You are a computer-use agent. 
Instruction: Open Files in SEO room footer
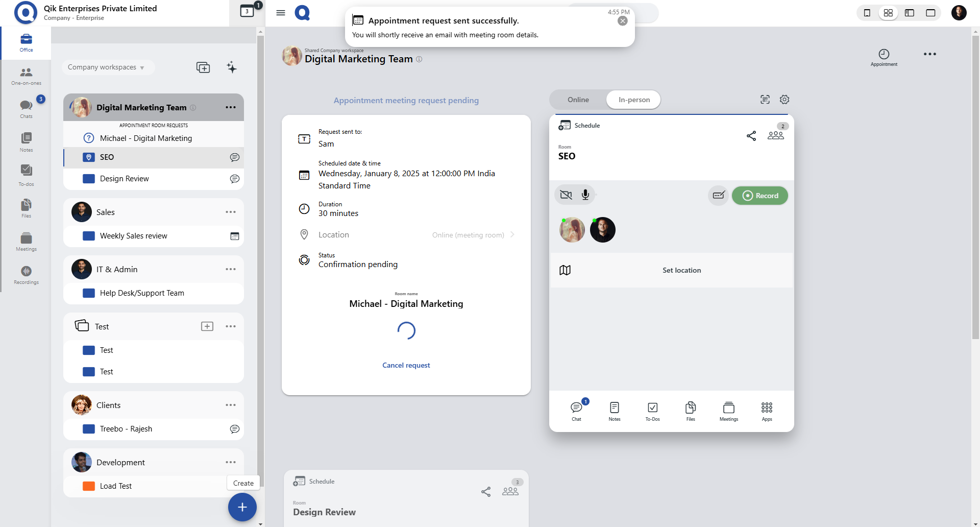(x=691, y=411)
